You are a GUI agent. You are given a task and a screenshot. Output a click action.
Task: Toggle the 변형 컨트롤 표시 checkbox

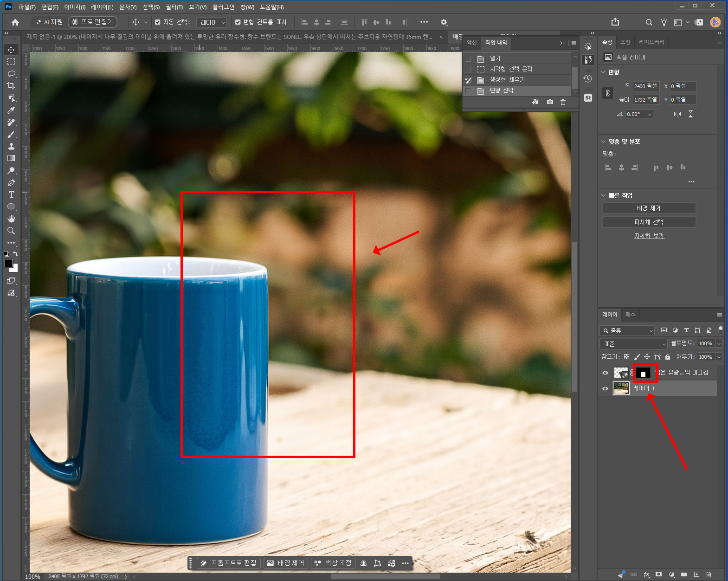(238, 22)
